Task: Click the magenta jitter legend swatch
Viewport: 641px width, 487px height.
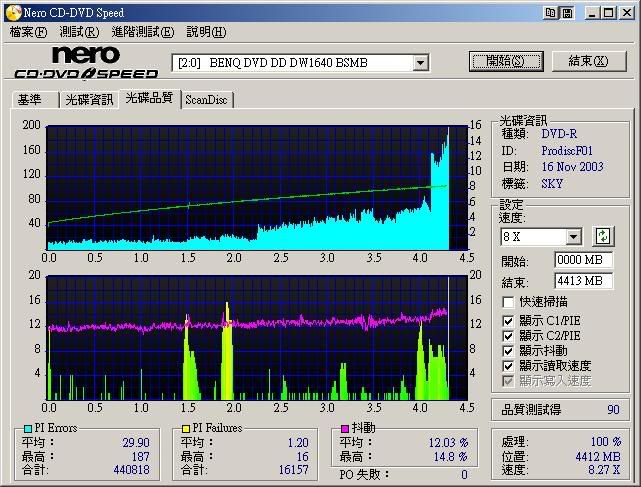Action: tap(345, 429)
